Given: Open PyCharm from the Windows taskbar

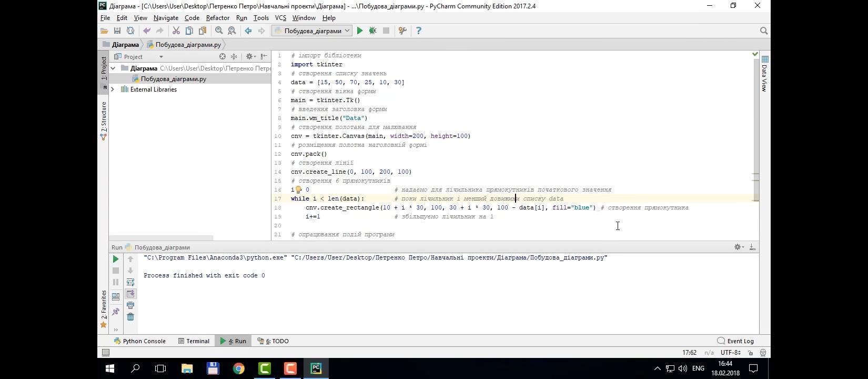Looking at the screenshot, I should pos(316,368).
